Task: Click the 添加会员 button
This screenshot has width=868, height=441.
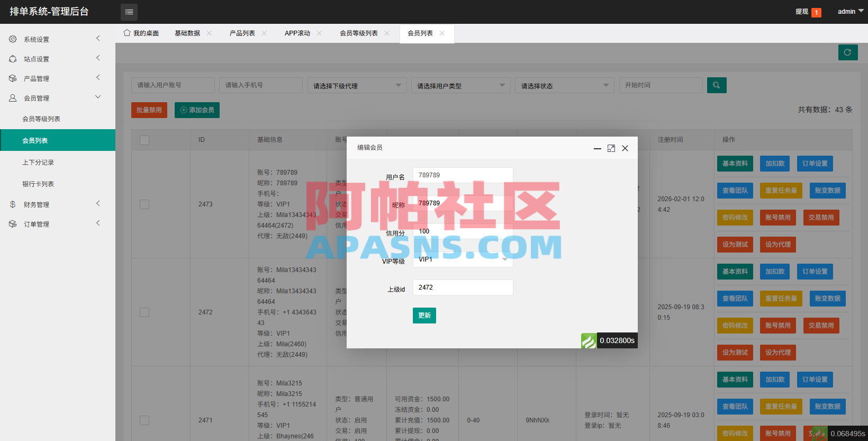Action: [x=197, y=110]
